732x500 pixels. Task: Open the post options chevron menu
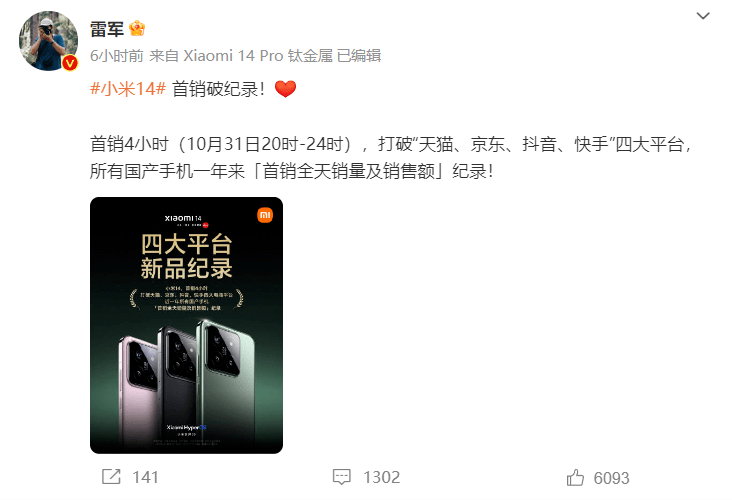[x=703, y=16]
